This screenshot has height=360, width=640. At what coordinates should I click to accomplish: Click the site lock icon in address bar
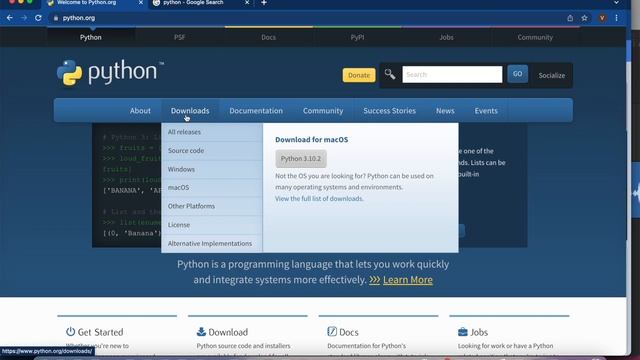pyautogui.click(x=56, y=18)
